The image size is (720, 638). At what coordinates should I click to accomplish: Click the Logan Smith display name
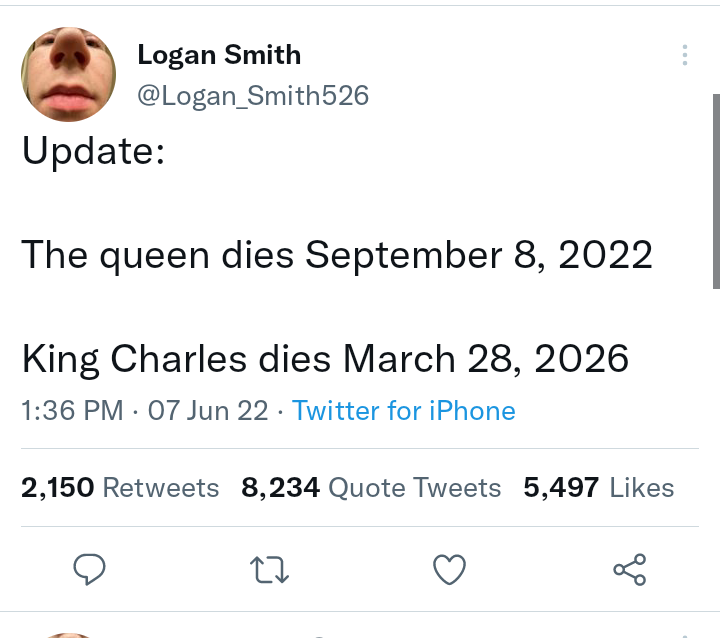219,54
